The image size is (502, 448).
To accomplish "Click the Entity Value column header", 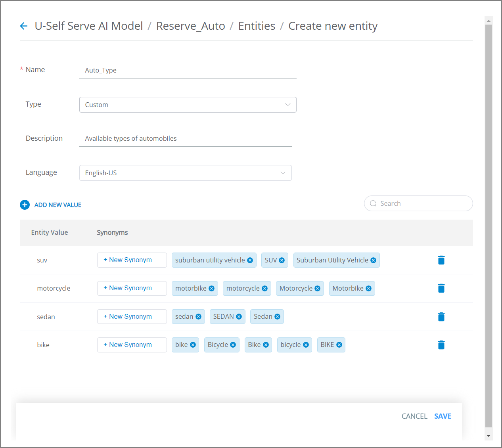I will [x=50, y=233].
